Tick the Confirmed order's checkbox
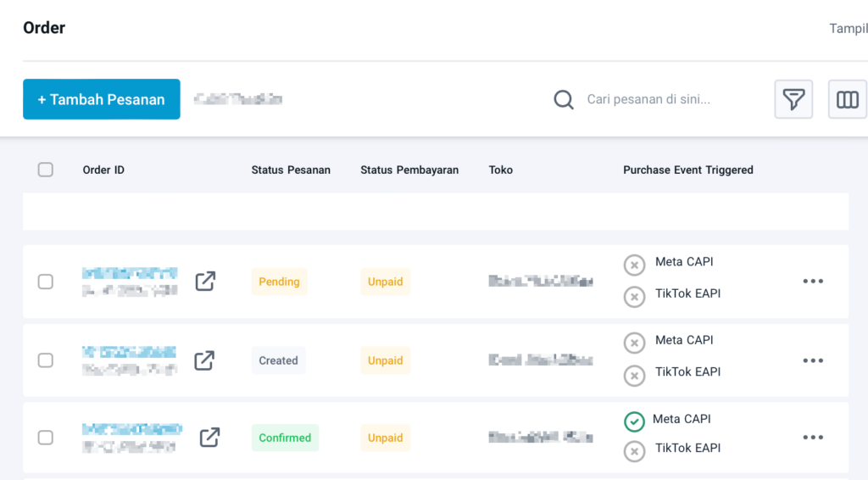 (46, 438)
